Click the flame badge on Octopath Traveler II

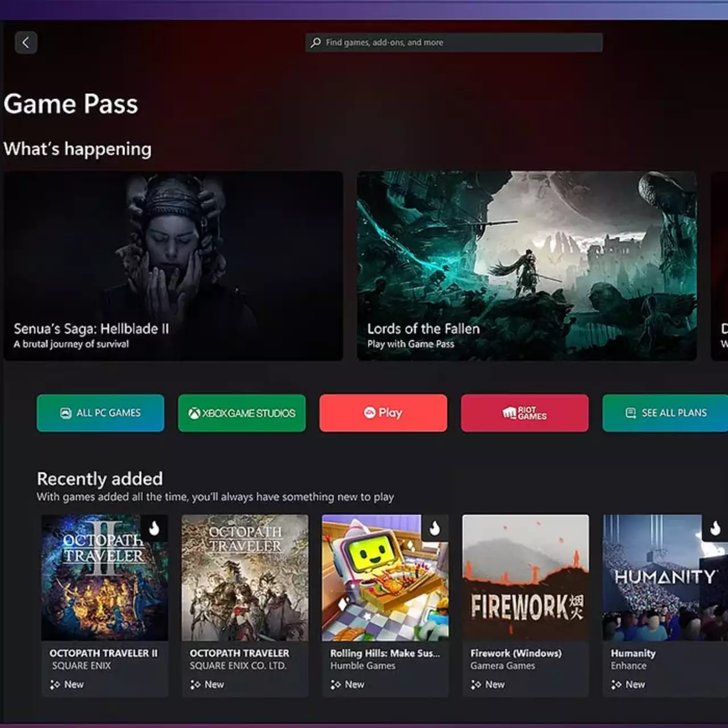tap(154, 528)
